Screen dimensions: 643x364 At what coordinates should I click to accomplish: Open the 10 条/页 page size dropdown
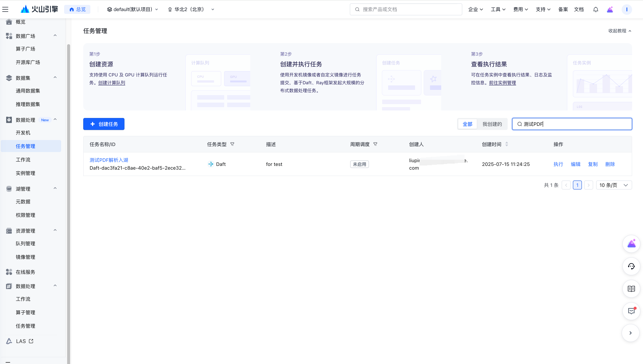pyautogui.click(x=614, y=185)
